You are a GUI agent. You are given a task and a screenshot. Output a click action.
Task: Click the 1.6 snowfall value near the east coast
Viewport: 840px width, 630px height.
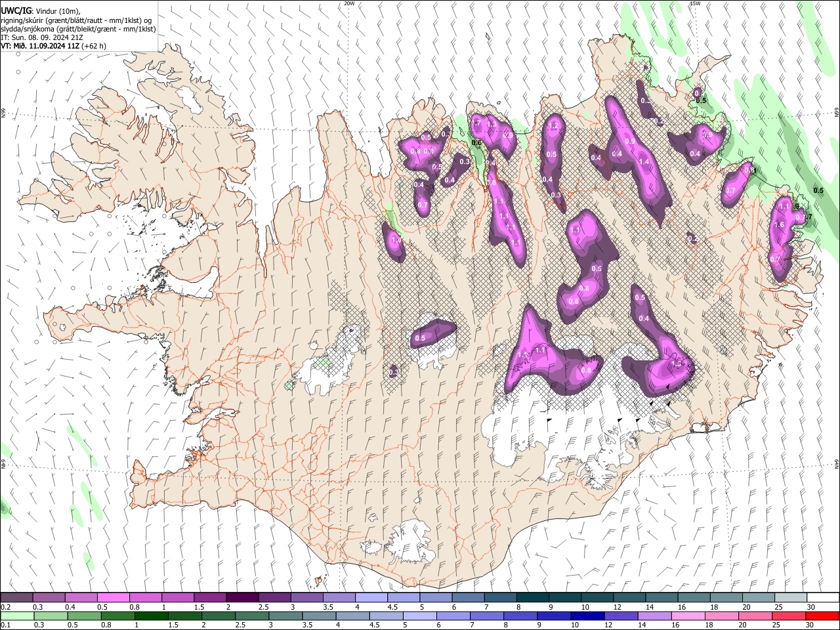[779, 224]
